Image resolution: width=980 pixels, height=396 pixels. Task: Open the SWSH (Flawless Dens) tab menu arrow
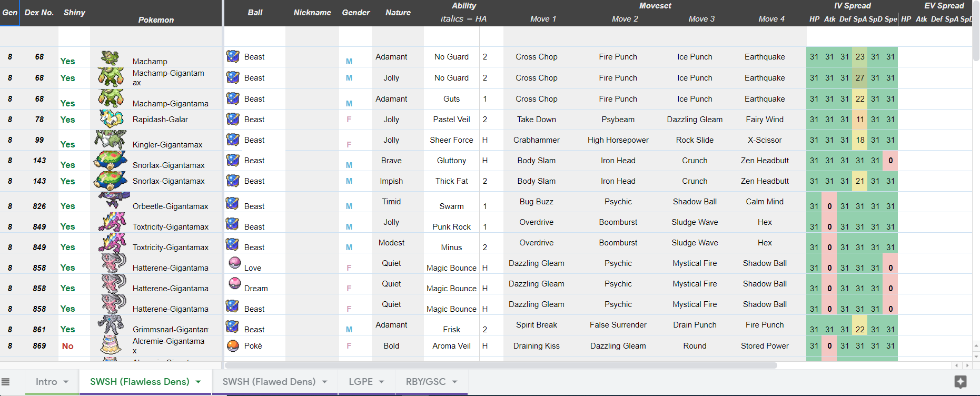coord(198,382)
